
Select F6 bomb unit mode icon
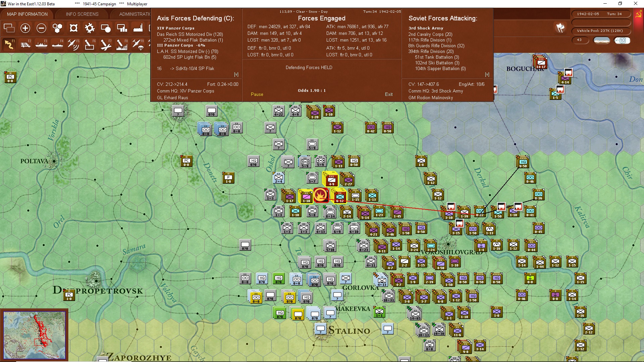point(90,44)
